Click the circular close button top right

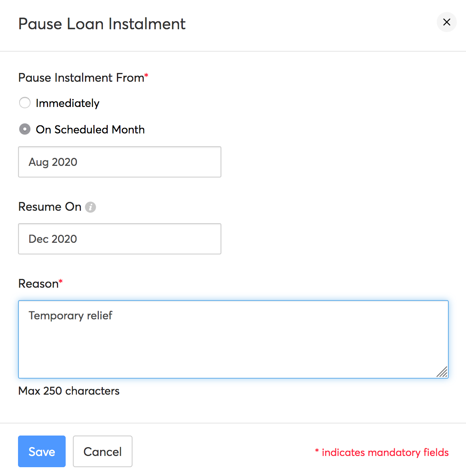(446, 22)
